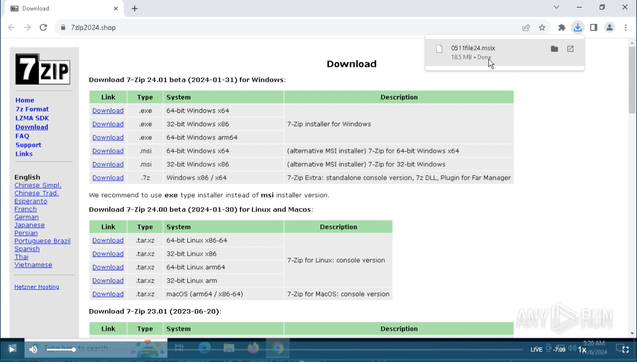Click the video player play button
The image size is (637, 362).
[x=12, y=349]
